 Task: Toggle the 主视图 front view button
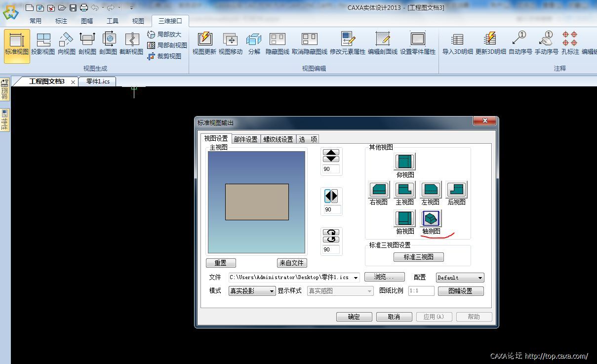click(405, 189)
